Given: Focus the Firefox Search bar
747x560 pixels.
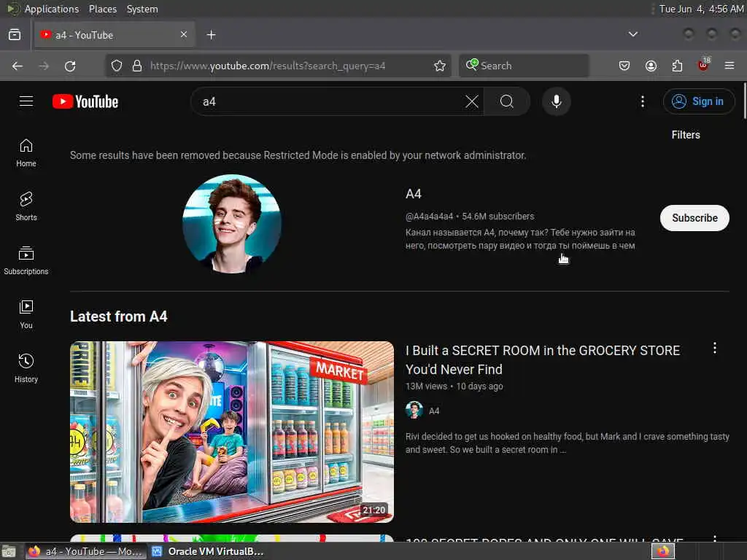Looking at the screenshot, I should coord(524,66).
